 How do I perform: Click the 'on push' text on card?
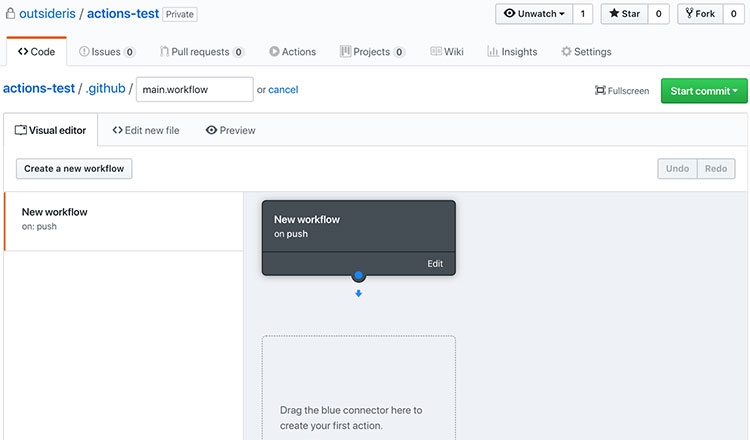click(291, 234)
